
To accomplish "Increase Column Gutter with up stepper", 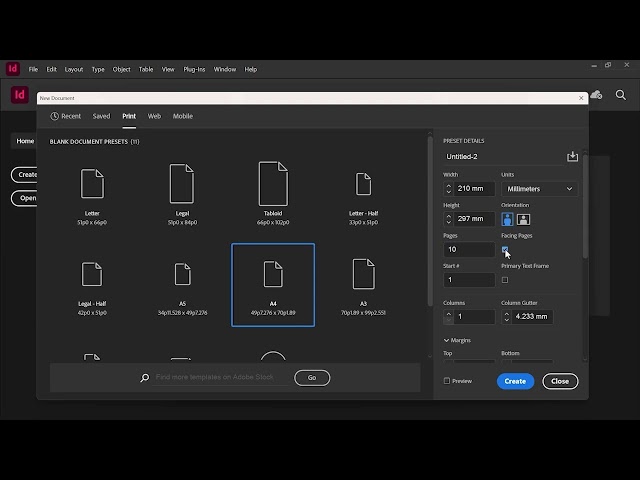I will [x=507, y=313].
